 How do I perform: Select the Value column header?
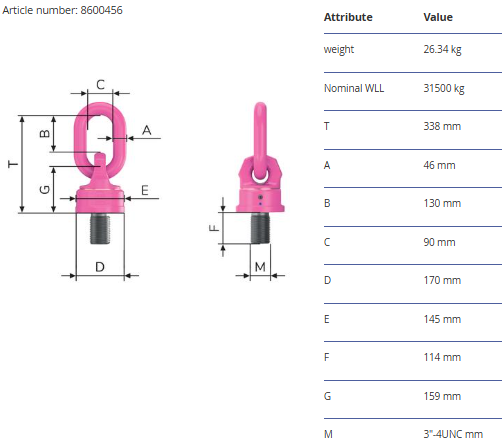[438, 17]
